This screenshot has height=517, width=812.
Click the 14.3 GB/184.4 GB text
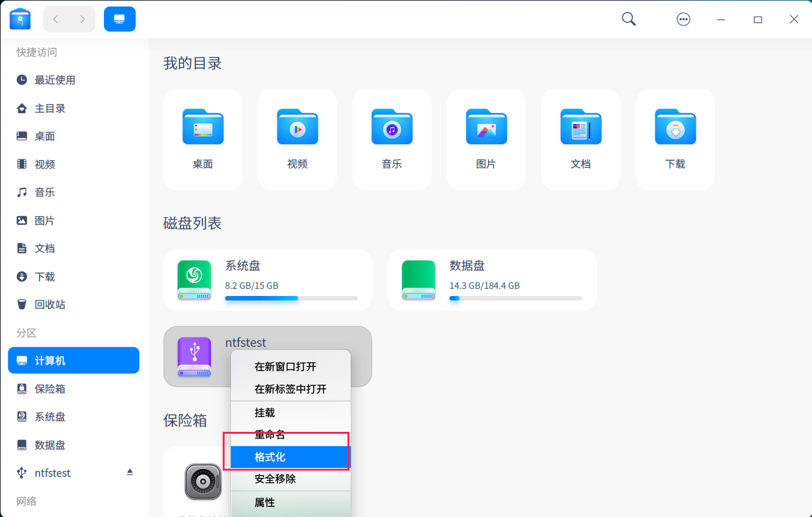click(x=485, y=285)
